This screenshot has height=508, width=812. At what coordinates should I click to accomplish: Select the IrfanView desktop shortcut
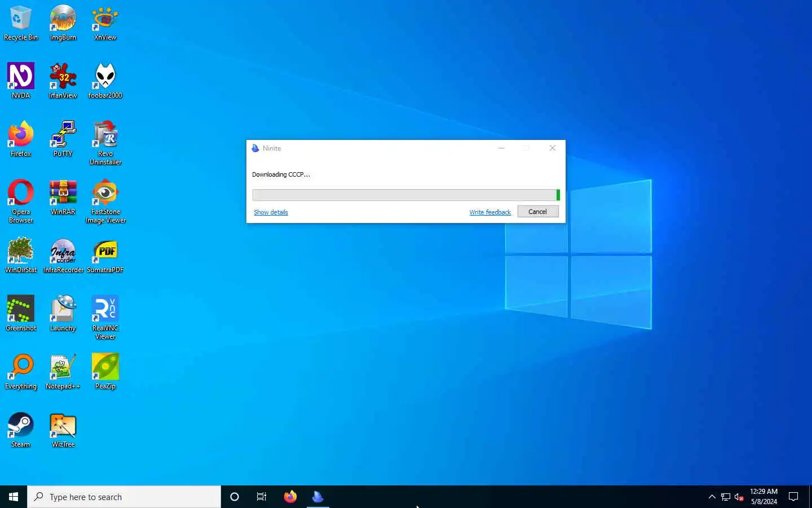[63, 81]
